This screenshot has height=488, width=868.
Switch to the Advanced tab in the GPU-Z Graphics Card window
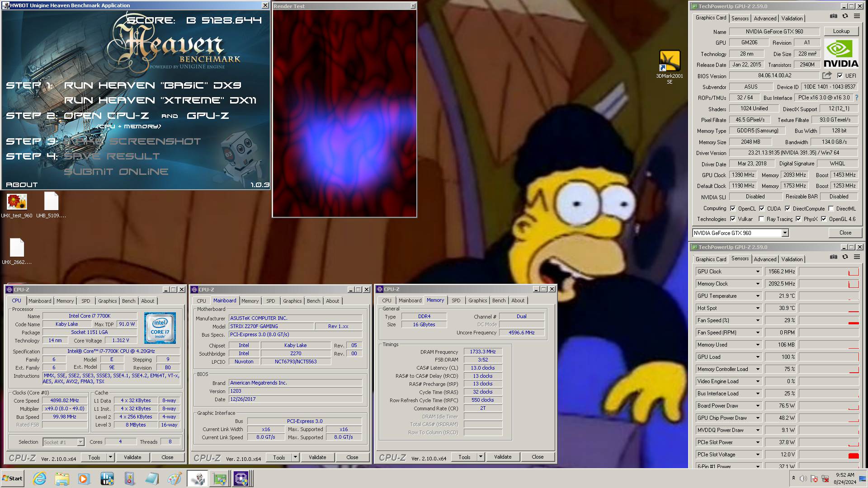765,19
